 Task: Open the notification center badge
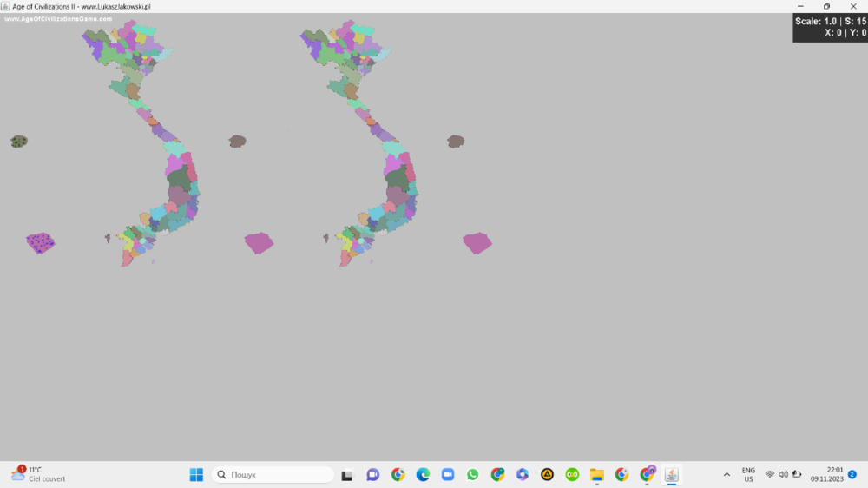pyautogui.click(x=852, y=475)
